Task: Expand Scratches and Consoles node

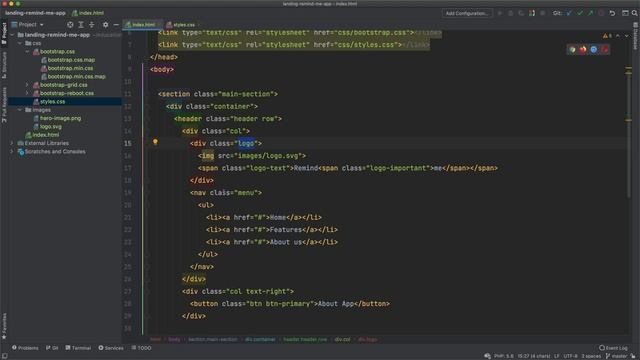Action: (x=12, y=151)
